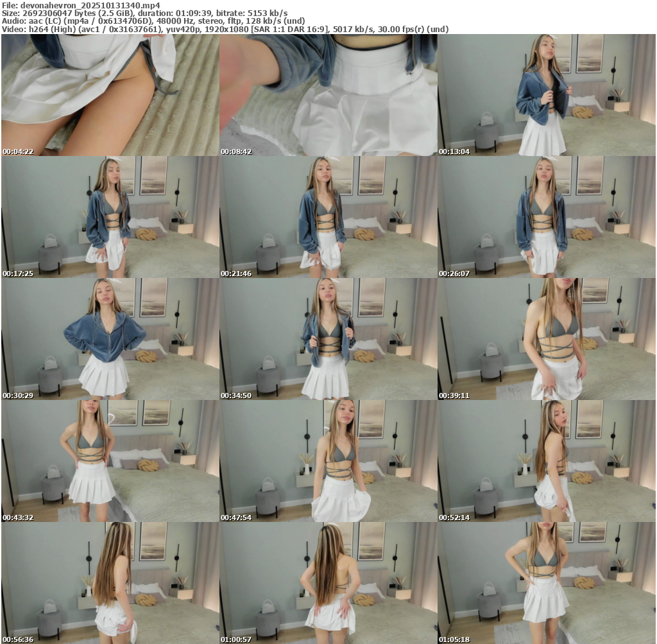The height and width of the screenshot is (644, 657).
Task: Pick the thumbnail marked 00:21:46
Action: click(328, 217)
